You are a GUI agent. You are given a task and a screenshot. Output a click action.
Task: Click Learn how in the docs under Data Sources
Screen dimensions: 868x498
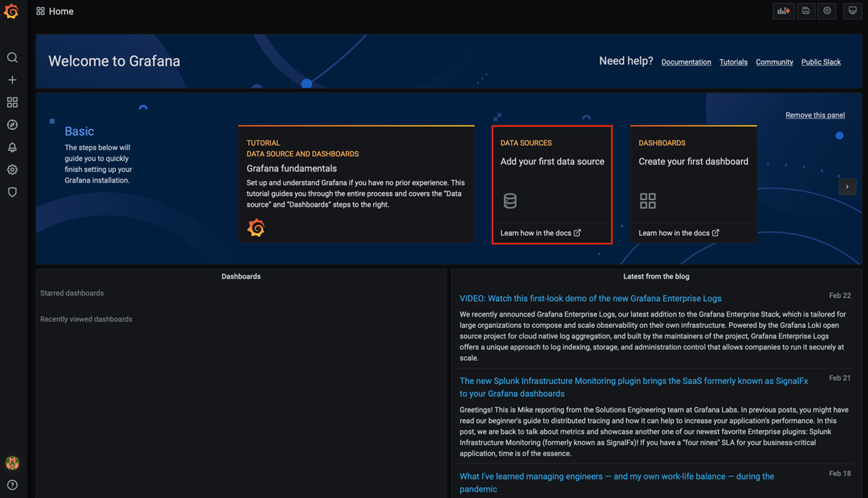tap(540, 233)
